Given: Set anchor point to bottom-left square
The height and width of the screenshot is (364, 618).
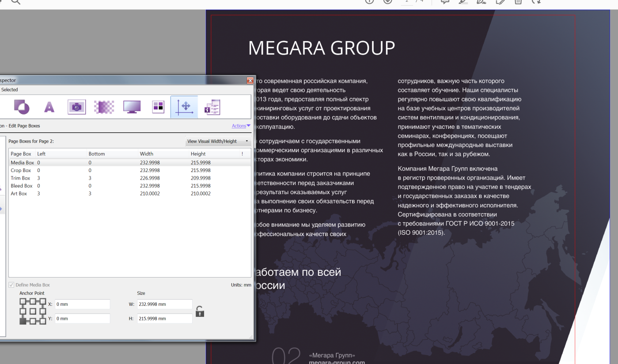Looking at the screenshot, I should 23,321.
